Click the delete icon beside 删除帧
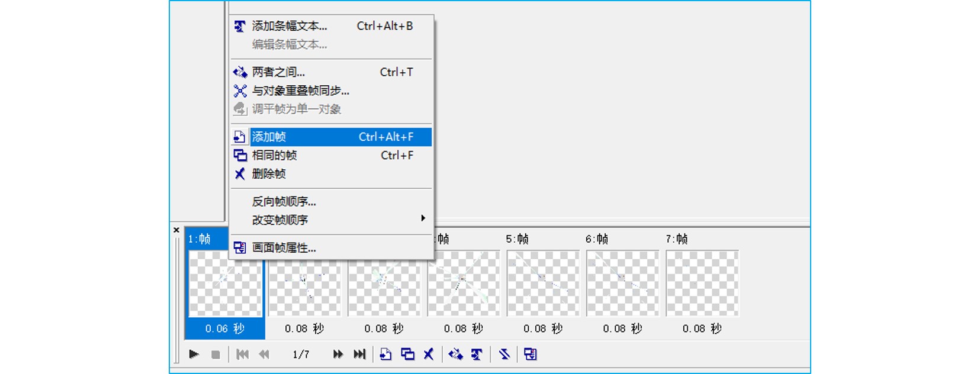The height and width of the screenshot is (374, 980). [x=240, y=173]
